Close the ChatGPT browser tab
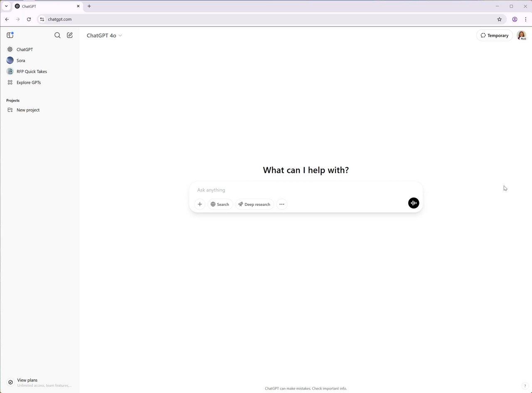This screenshot has height=393, width=532. [x=78, y=6]
